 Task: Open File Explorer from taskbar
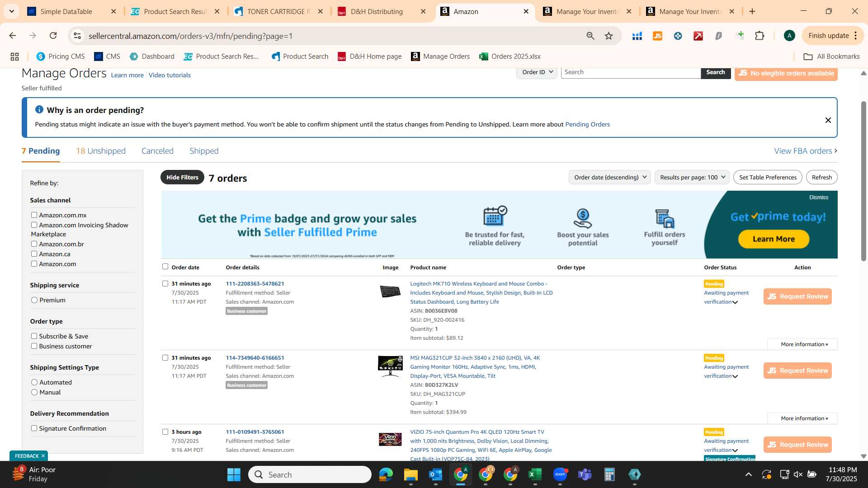coord(410,474)
